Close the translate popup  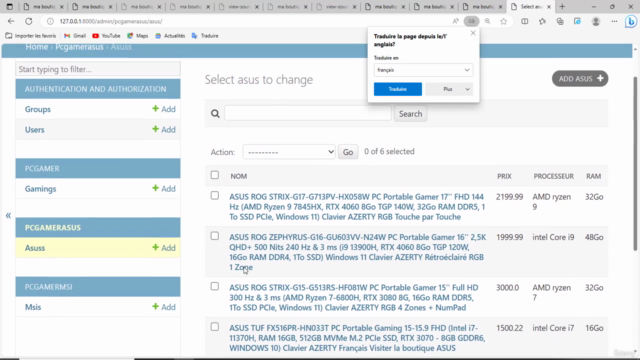pos(473,33)
